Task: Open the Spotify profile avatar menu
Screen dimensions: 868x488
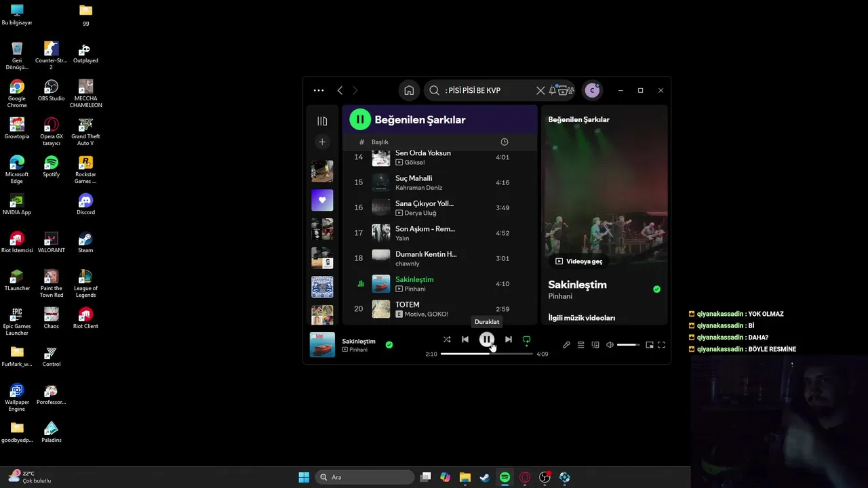Action: point(592,90)
